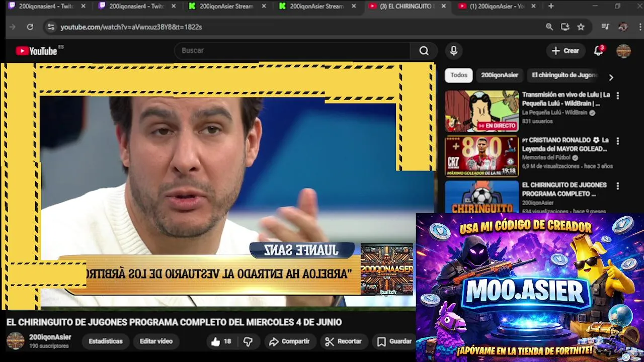Click the install app icon in address bar
Screen dimensions: 644x362
point(565,27)
